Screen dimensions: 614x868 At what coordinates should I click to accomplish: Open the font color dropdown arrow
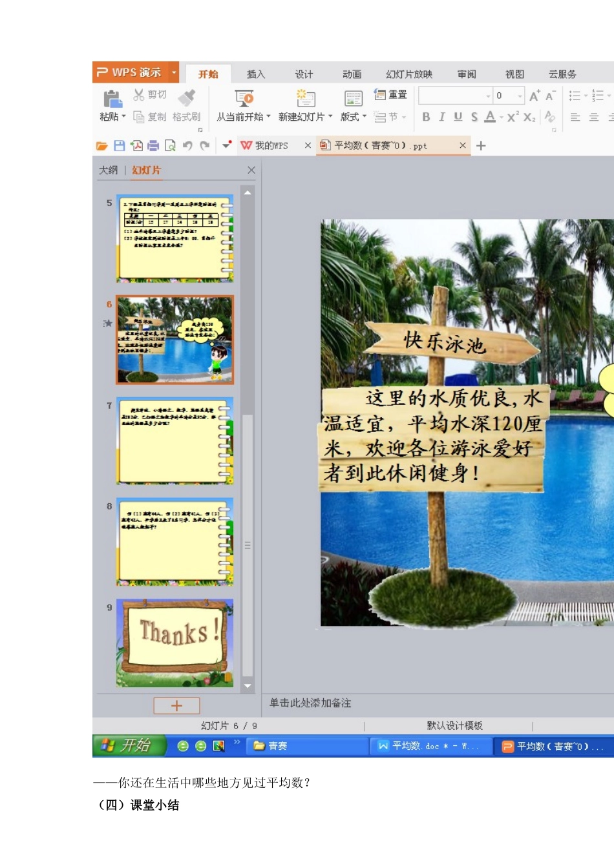[x=501, y=118]
